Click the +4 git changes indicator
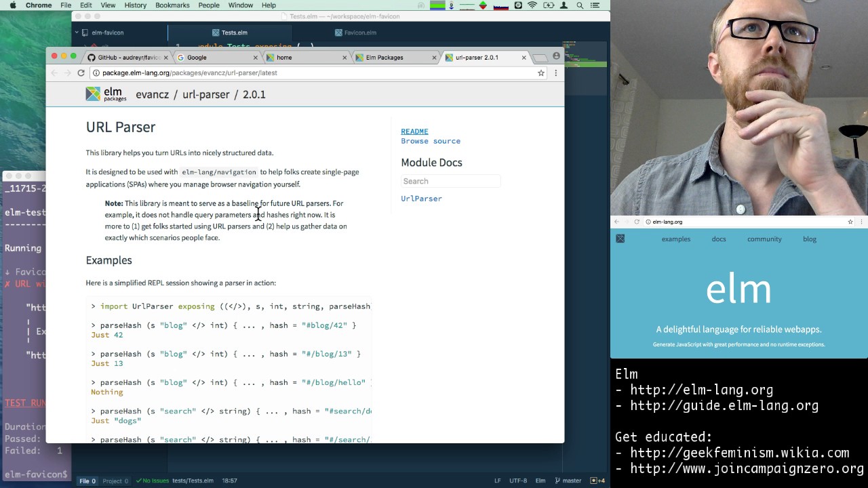868x488 pixels. (597, 481)
